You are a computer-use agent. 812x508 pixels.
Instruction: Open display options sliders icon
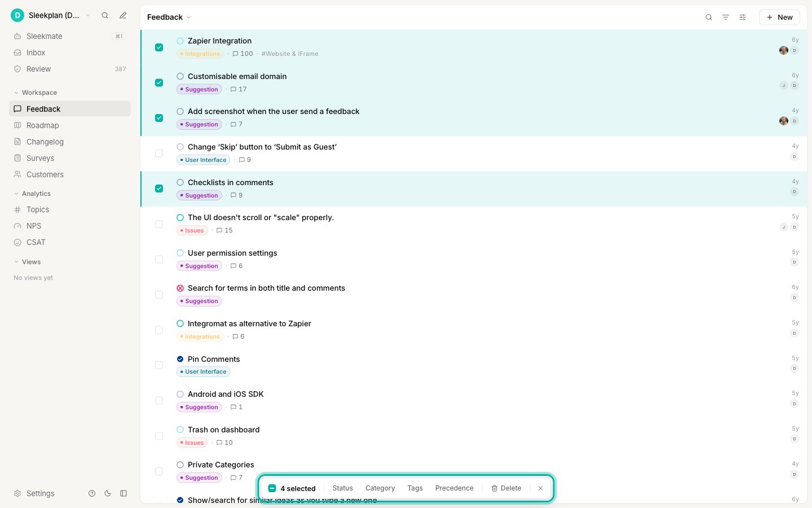coord(743,17)
